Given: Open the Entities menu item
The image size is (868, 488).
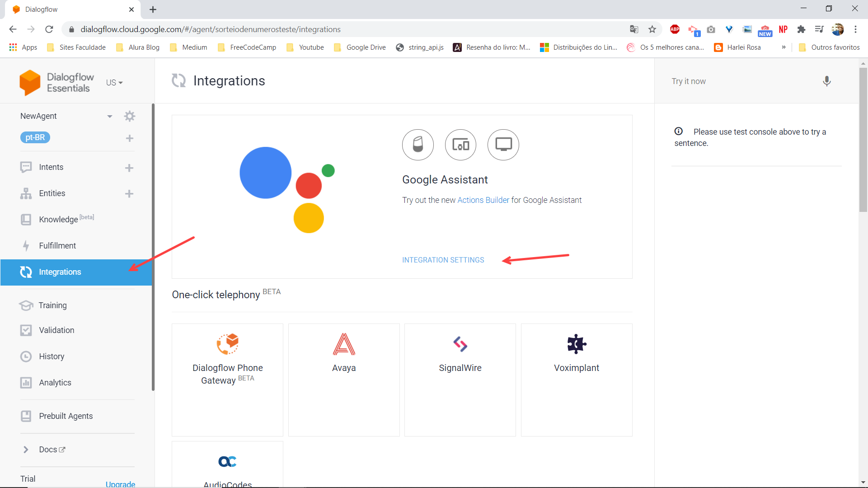Looking at the screenshot, I should (76, 193).
